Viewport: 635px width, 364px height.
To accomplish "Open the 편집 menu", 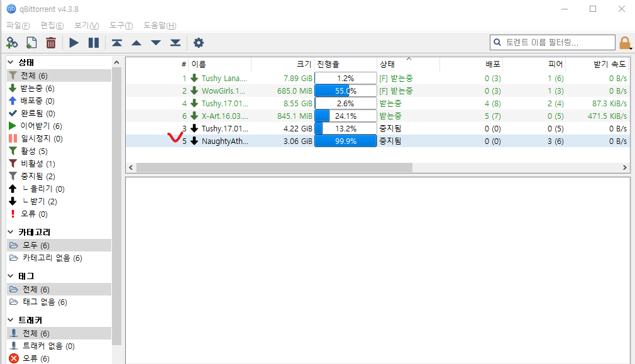I will coord(52,26).
